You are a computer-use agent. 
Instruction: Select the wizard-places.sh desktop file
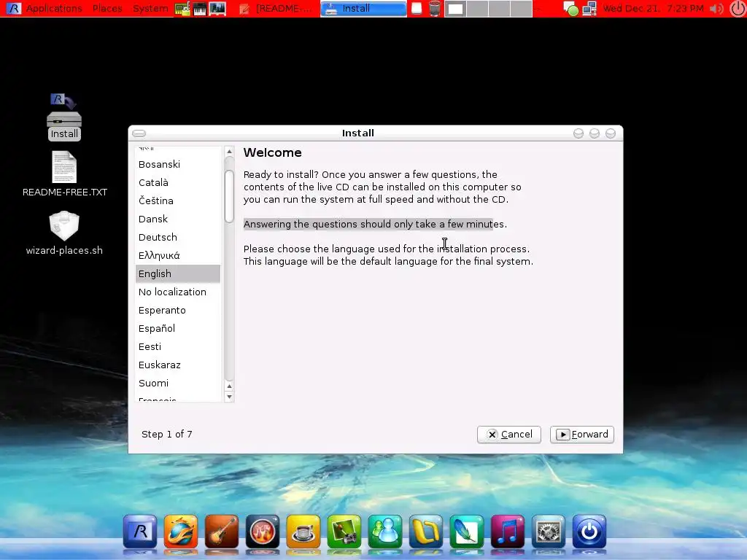pos(64,233)
